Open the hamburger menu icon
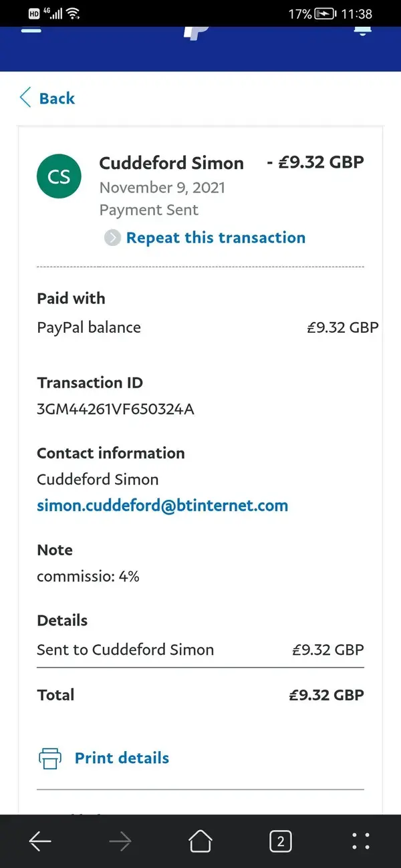Screen dimensions: 401x868 (31, 30)
